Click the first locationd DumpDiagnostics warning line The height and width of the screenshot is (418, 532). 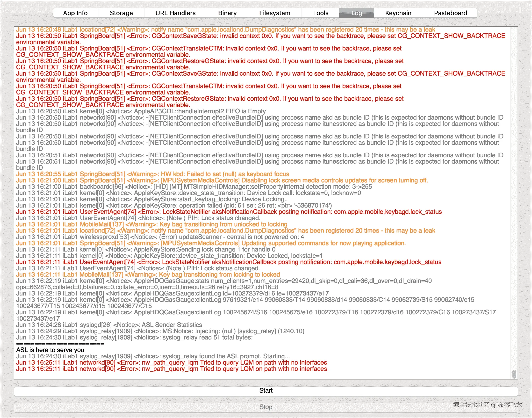pos(225,30)
